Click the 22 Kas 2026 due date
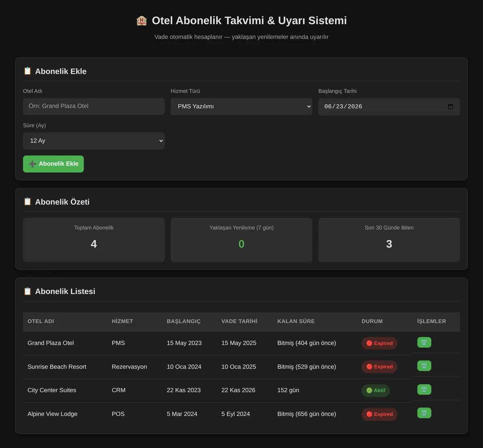483x448 pixels. coord(238,390)
